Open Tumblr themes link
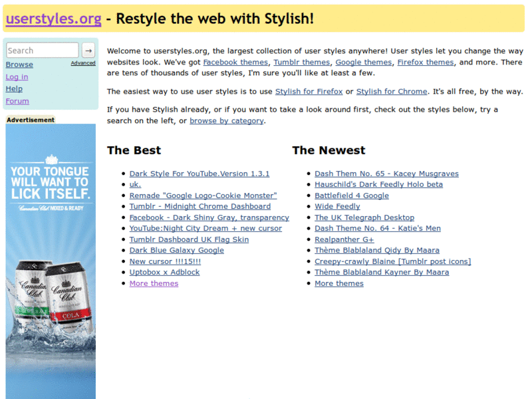 pos(302,62)
